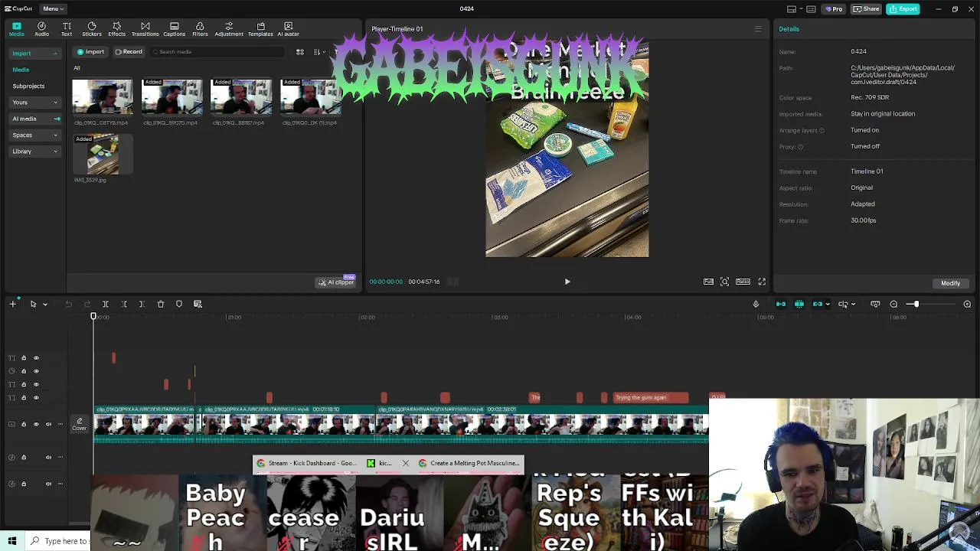This screenshot has width=980, height=551.
Task: Open the Effects panel
Action: 116,29
